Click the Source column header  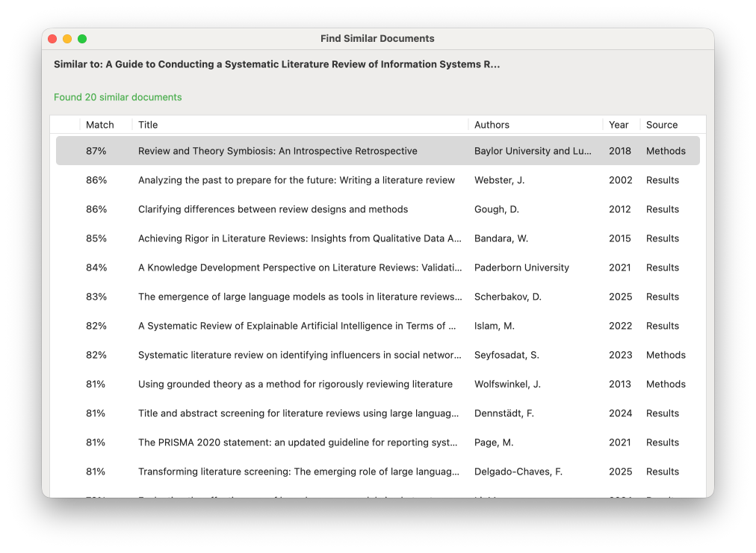662,125
